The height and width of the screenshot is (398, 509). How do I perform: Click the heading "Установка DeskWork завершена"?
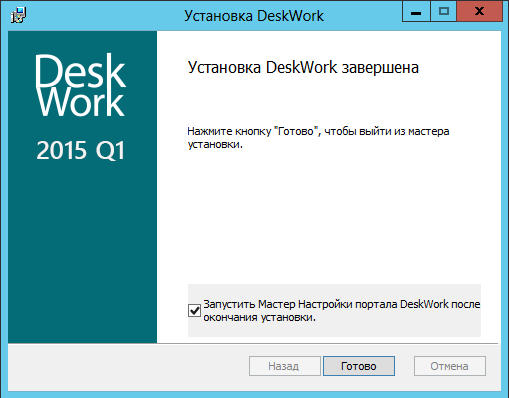[x=303, y=68]
